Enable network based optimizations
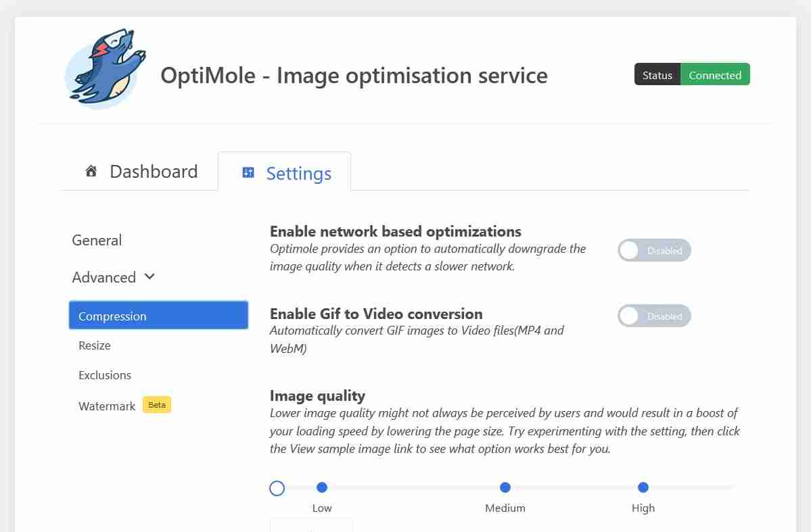Image resolution: width=811 pixels, height=532 pixels. tap(654, 250)
